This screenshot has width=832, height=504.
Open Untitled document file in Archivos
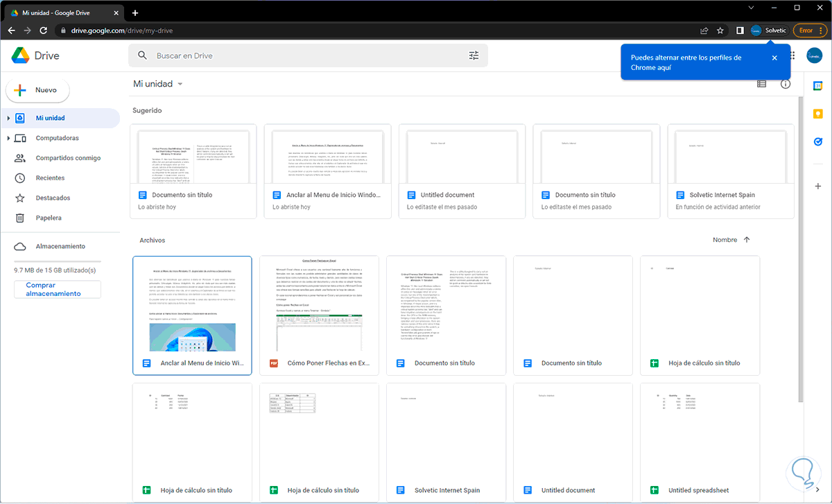(x=573, y=444)
